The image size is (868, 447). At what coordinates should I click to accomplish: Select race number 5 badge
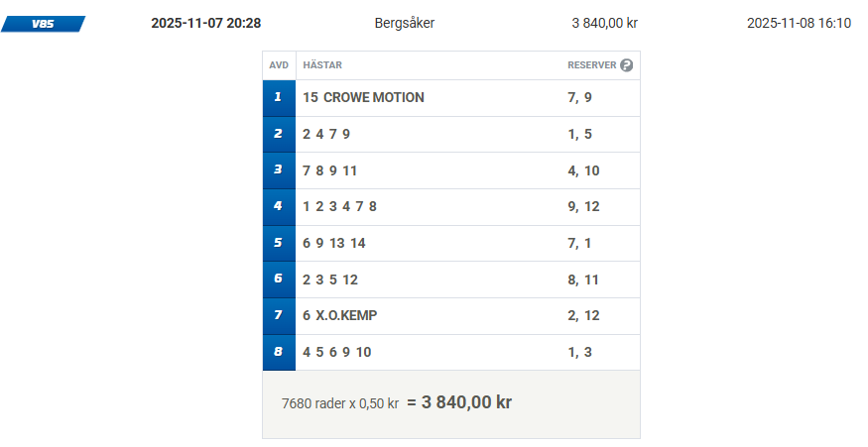279,243
